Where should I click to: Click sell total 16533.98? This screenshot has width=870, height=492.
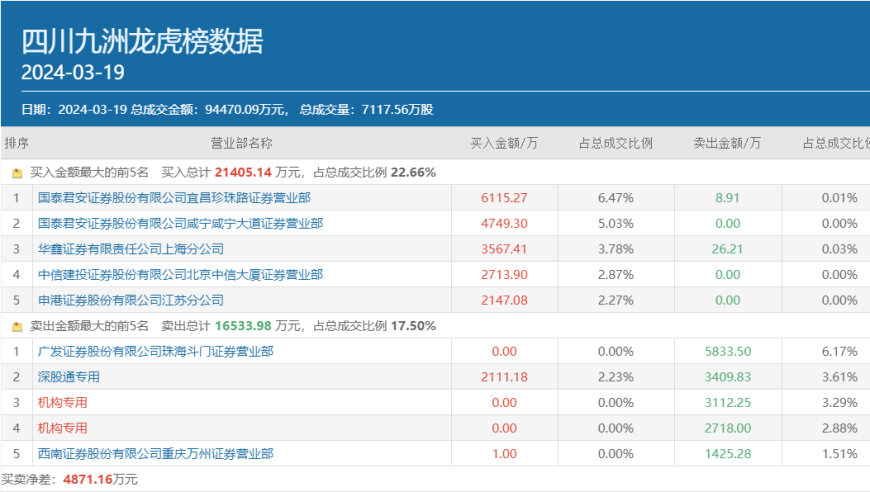tap(243, 326)
